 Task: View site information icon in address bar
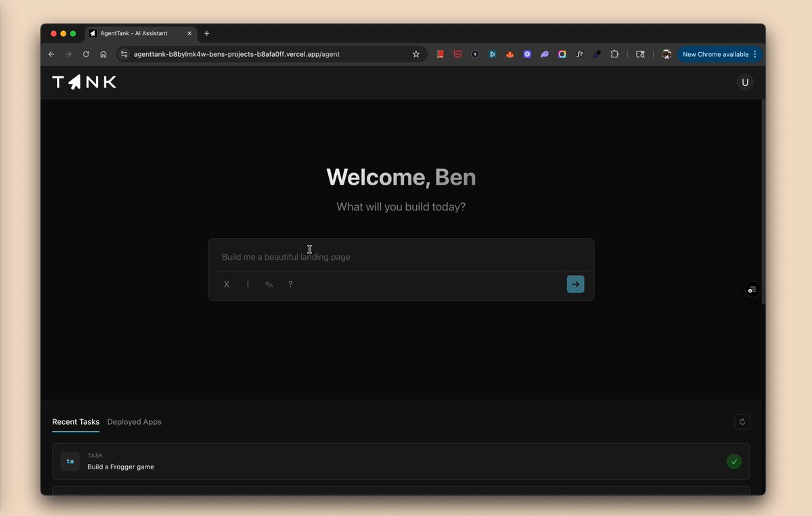click(125, 54)
